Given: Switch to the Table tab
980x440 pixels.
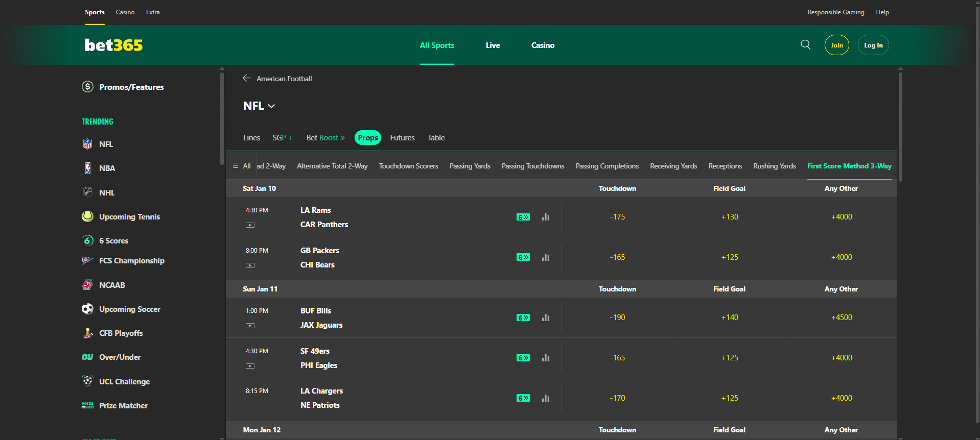Looking at the screenshot, I should pyautogui.click(x=436, y=138).
